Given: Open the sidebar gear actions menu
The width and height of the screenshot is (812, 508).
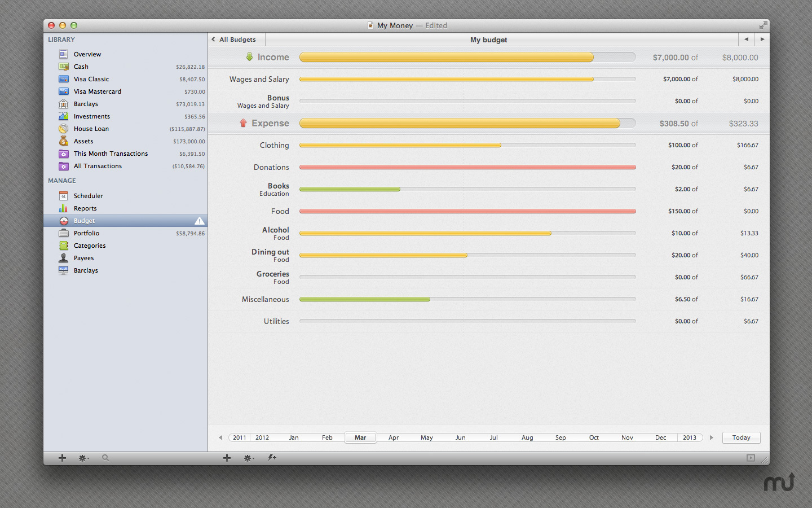Looking at the screenshot, I should [83, 458].
